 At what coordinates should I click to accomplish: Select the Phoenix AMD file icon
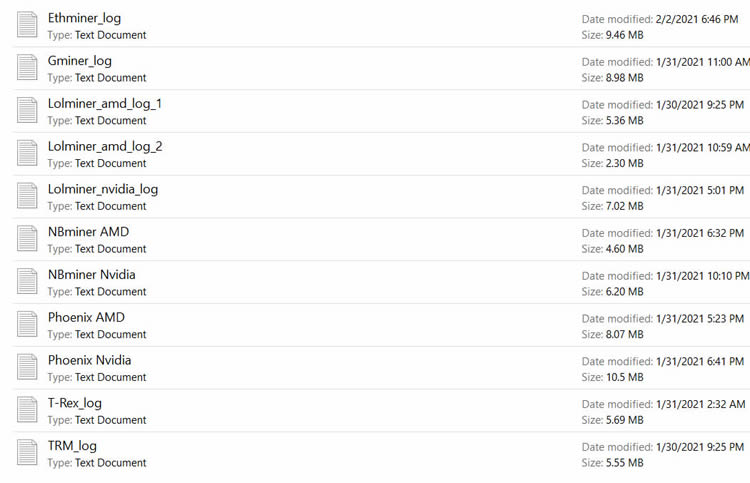click(27, 326)
